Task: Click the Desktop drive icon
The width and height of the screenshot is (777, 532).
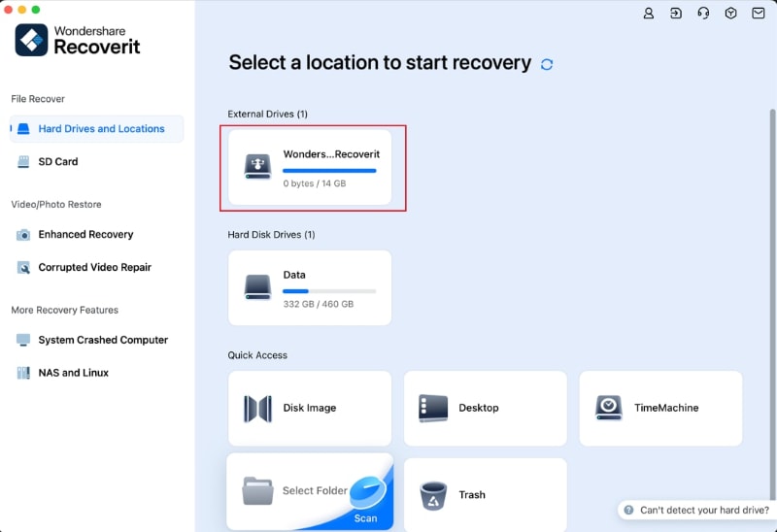Action: (433, 408)
